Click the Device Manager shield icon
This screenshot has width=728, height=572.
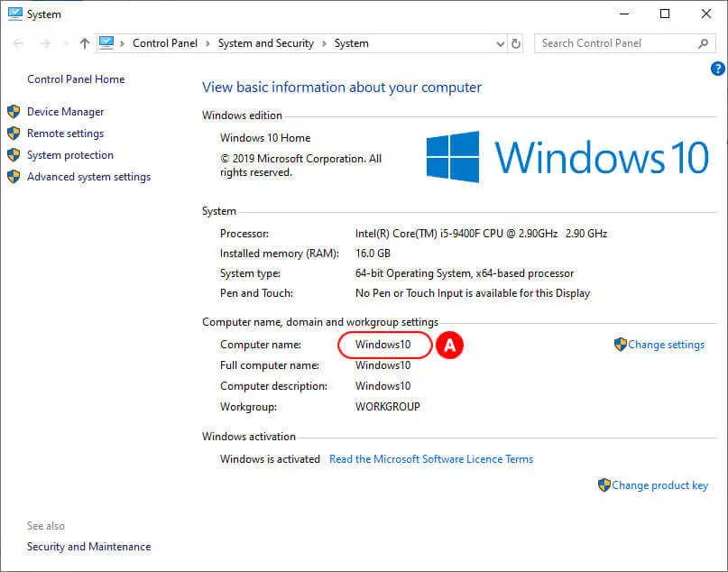tap(14, 112)
